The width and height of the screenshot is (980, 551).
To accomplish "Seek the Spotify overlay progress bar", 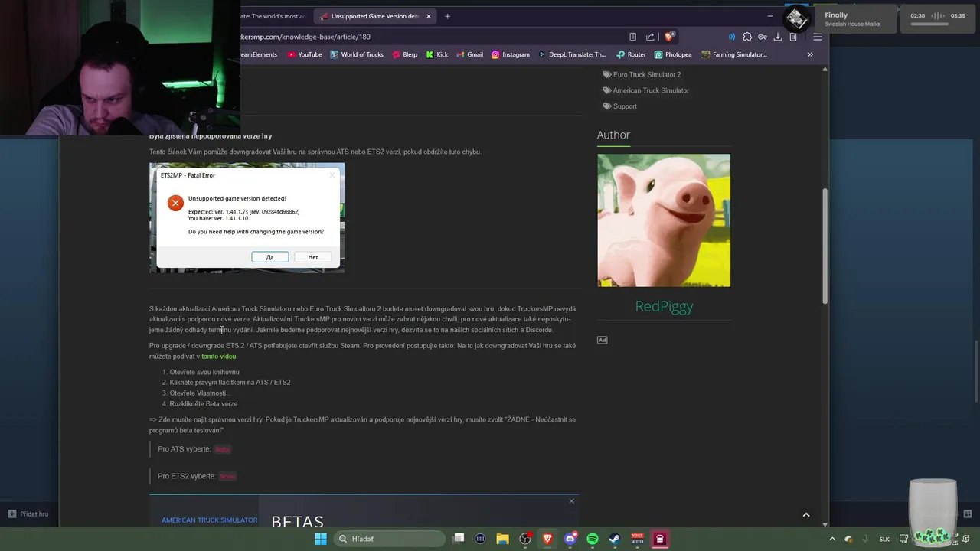I will click(x=929, y=24).
